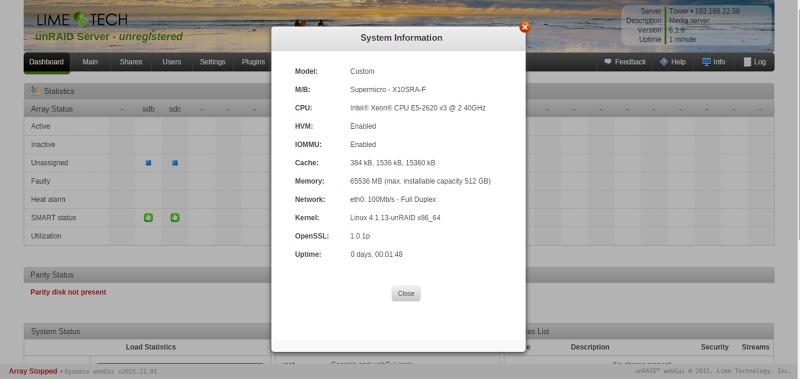Click the sdc unassigned blue square indicator
The width and height of the screenshot is (800, 379).
(175, 163)
